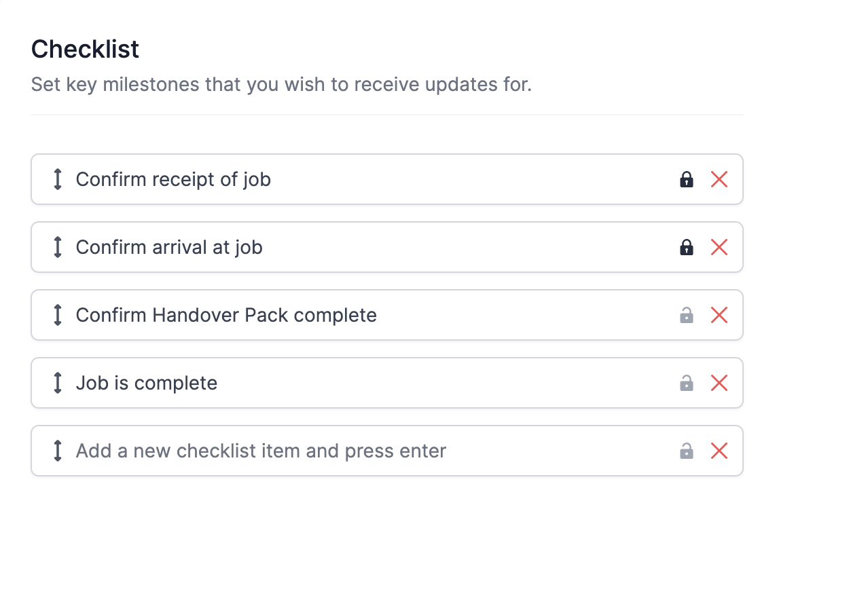Delete Confirm Handover Pack complete item
Screen dimensions: 868x600
(x=719, y=315)
